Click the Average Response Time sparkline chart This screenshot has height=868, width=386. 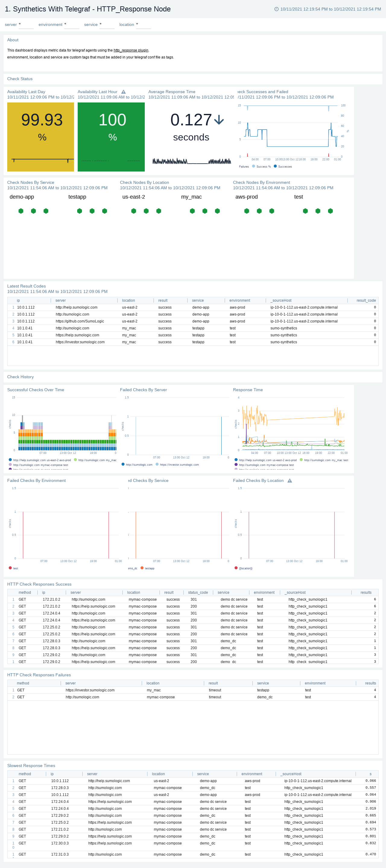pyautogui.click(x=191, y=161)
